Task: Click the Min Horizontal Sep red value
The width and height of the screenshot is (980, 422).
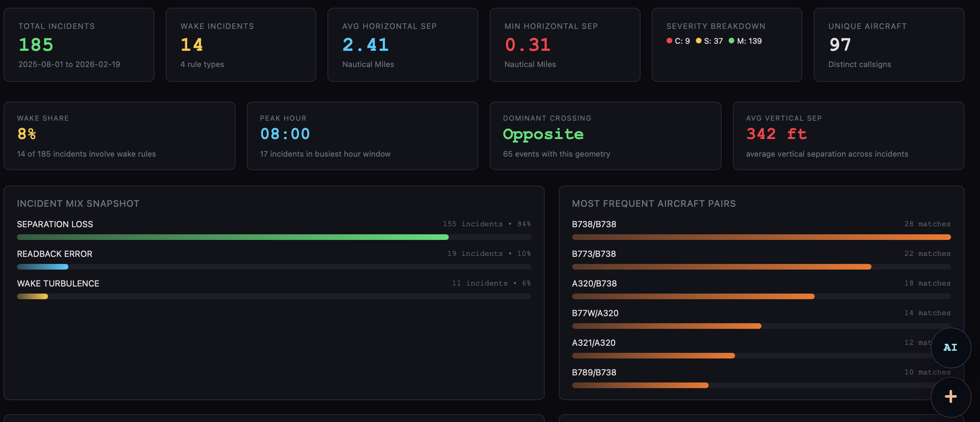Action: click(527, 44)
